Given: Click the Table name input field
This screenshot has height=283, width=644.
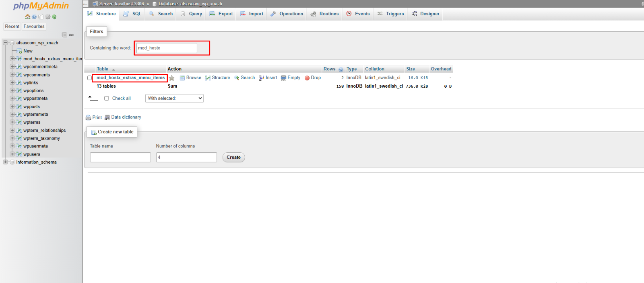Looking at the screenshot, I should [x=120, y=157].
